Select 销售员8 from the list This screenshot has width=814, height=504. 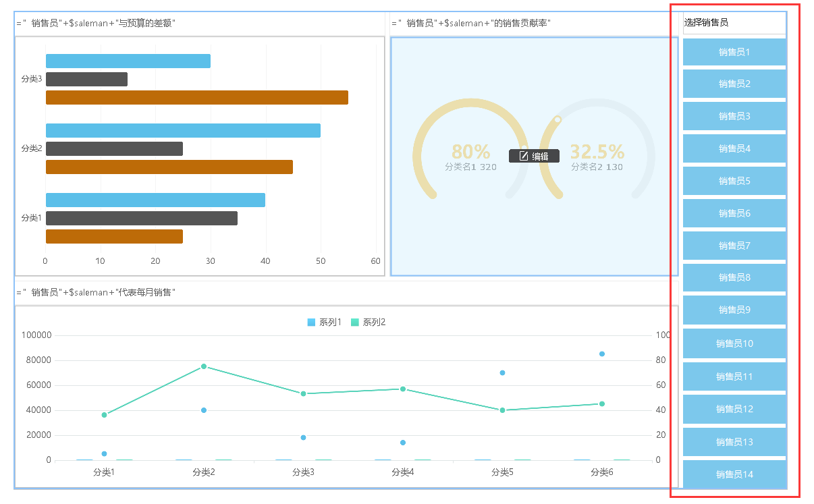tap(734, 277)
